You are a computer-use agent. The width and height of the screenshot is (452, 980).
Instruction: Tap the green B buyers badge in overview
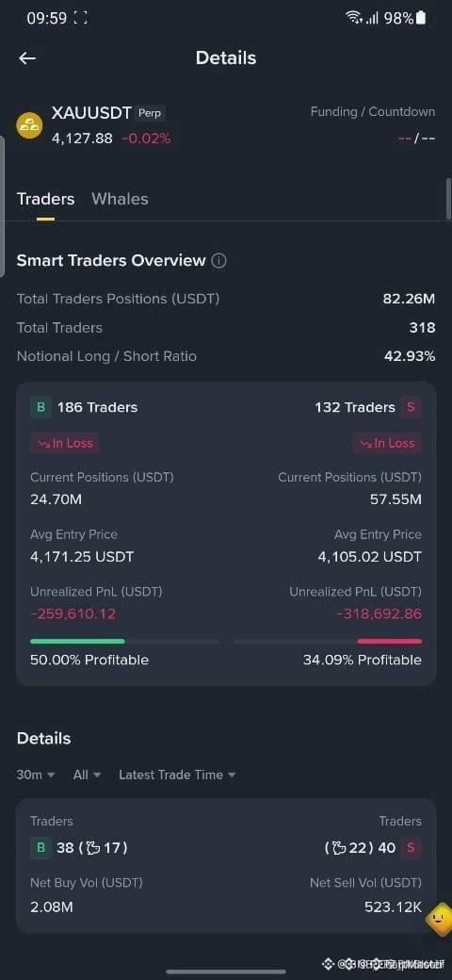click(x=40, y=407)
